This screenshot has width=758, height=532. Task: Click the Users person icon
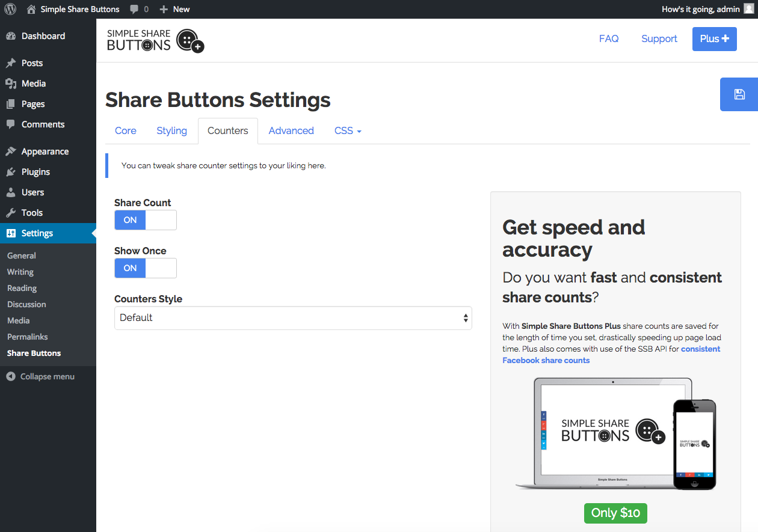click(x=11, y=192)
